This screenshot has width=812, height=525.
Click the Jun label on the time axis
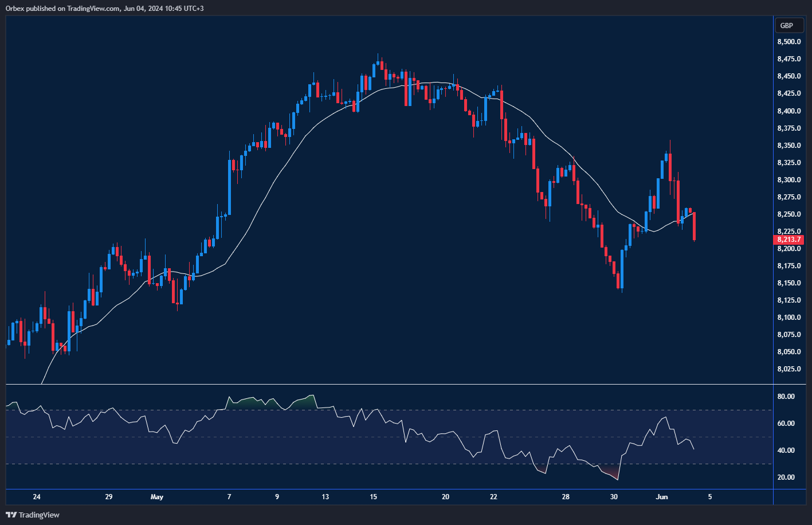(x=661, y=497)
